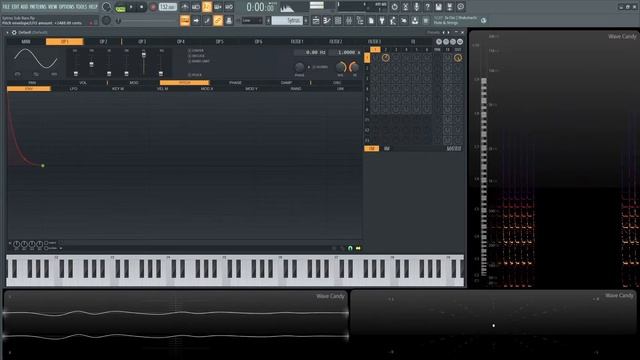
Task: Open the Browser view icon
Action: (360, 20)
